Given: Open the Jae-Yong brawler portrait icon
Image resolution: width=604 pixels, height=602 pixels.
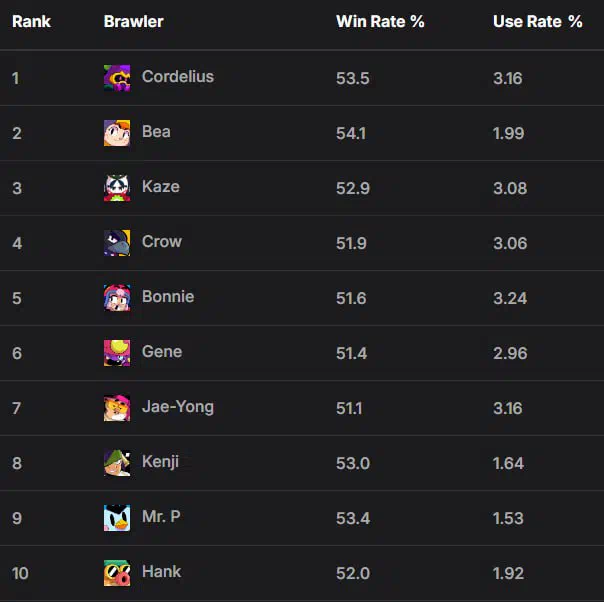Looking at the screenshot, I should [117, 408].
